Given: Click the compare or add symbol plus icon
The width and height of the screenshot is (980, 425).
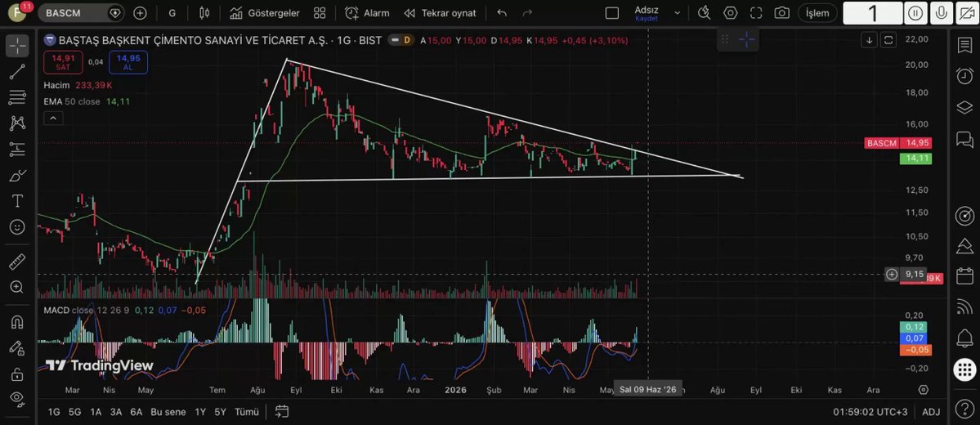Looking at the screenshot, I should click(x=140, y=13).
